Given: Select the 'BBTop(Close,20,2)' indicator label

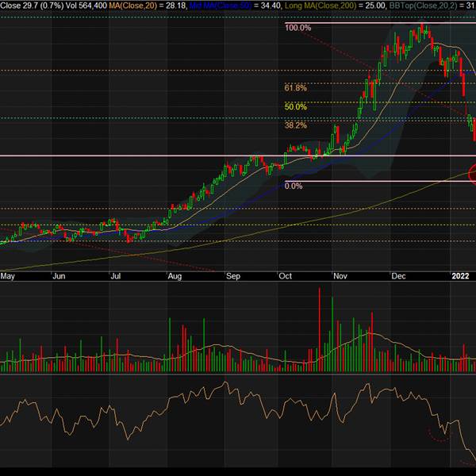Looking at the screenshot, I should point(423,6).
